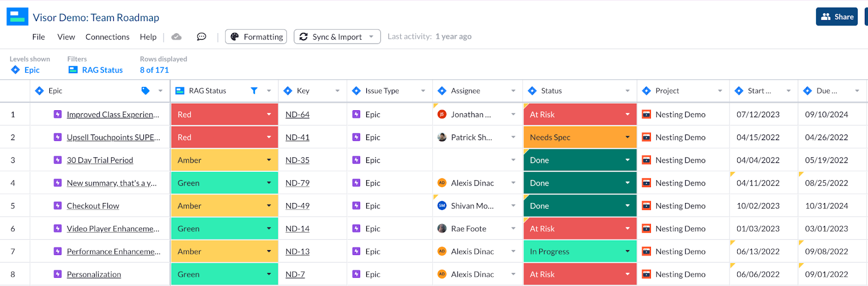Open the ND-64 key link

point(297,115)
